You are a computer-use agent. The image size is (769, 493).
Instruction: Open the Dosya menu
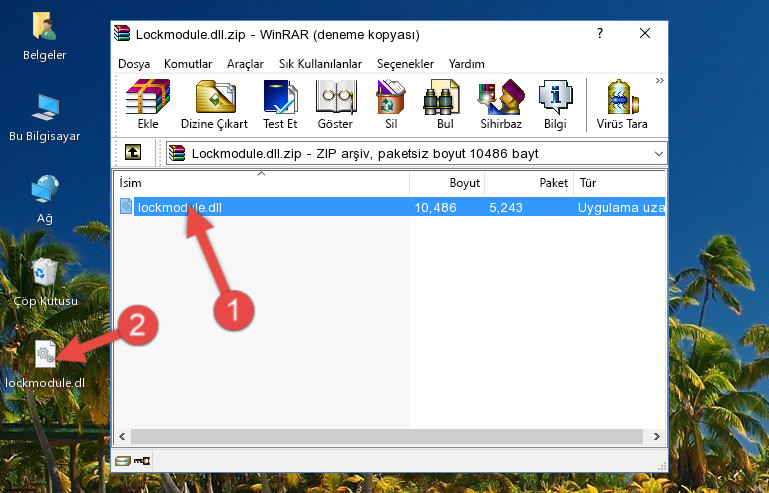[134, 64]
